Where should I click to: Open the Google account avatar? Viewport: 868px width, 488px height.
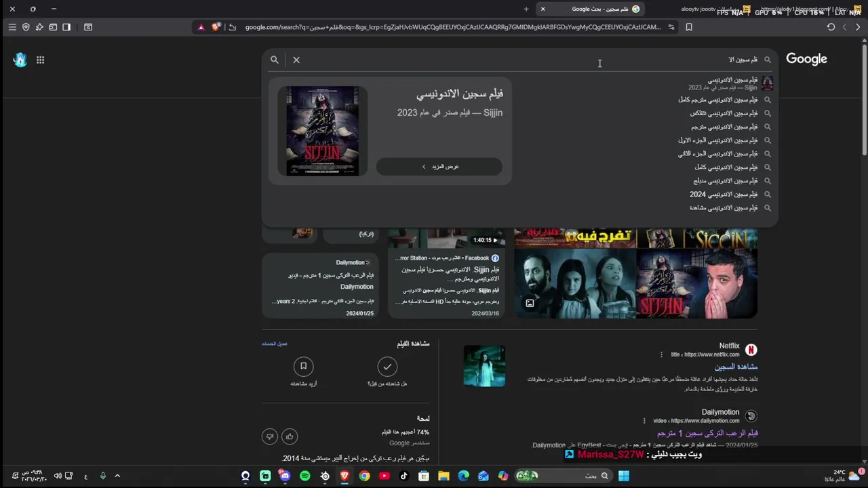click(x=20, y=60)
